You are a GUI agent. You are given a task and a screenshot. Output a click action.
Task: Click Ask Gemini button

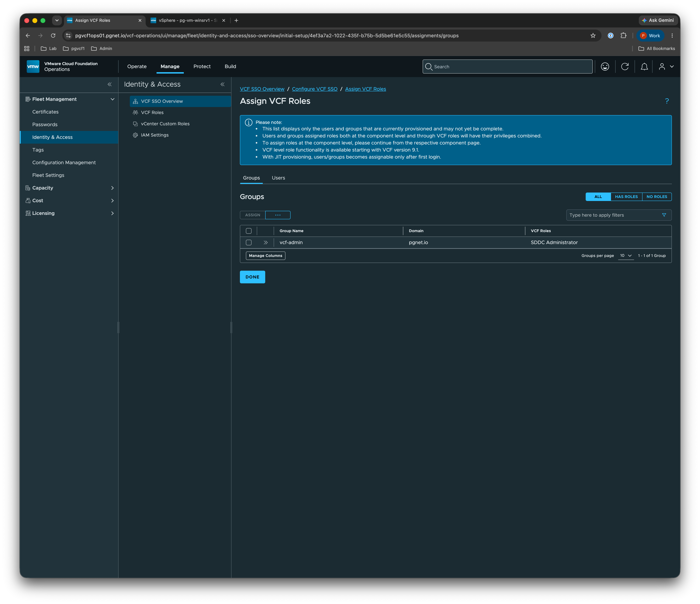click(658, 20)
